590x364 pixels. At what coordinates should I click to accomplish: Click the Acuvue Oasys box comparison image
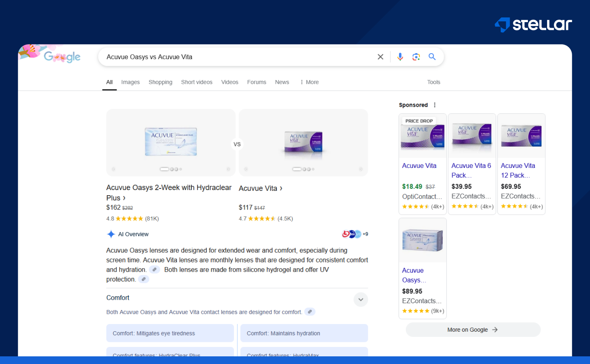point(171,141)
